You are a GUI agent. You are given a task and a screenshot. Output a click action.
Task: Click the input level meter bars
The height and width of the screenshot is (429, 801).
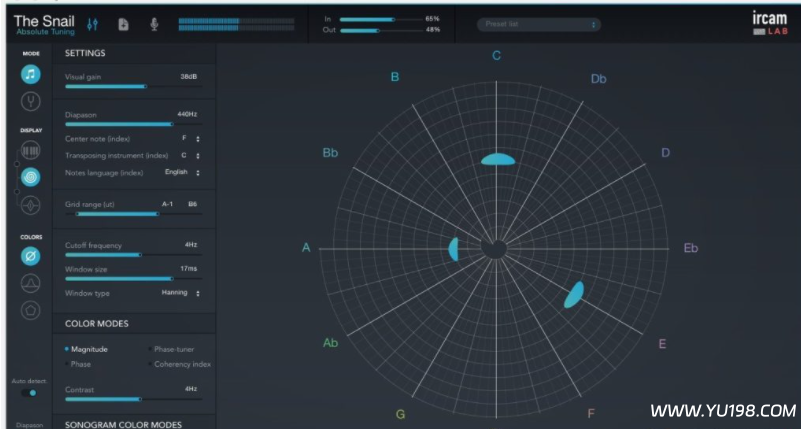coord(237,25)
